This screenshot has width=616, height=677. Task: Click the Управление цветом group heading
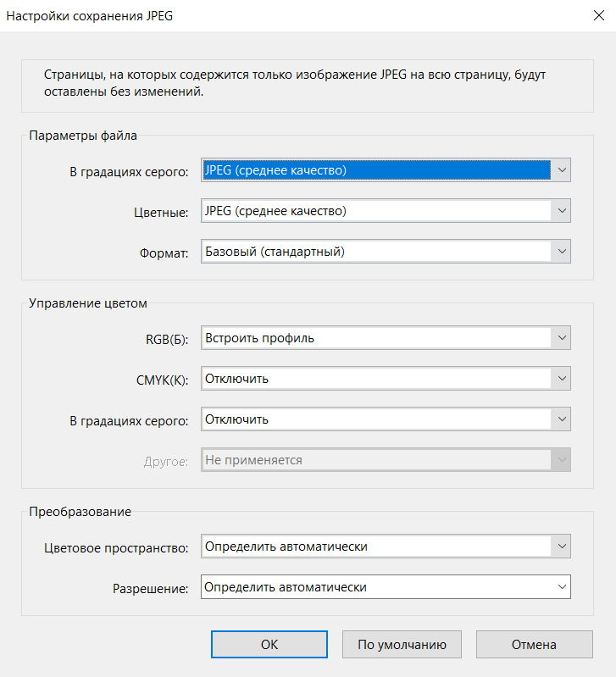[88, 302]
